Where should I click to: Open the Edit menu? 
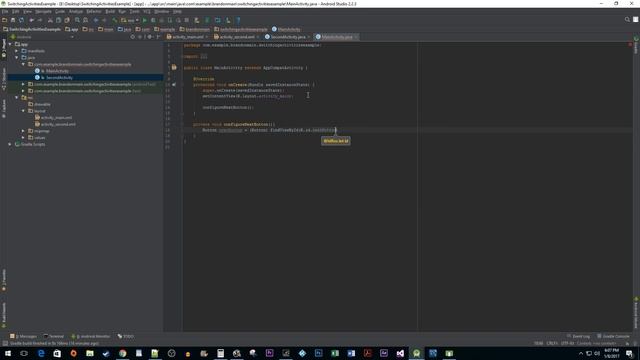coord(16,11)
